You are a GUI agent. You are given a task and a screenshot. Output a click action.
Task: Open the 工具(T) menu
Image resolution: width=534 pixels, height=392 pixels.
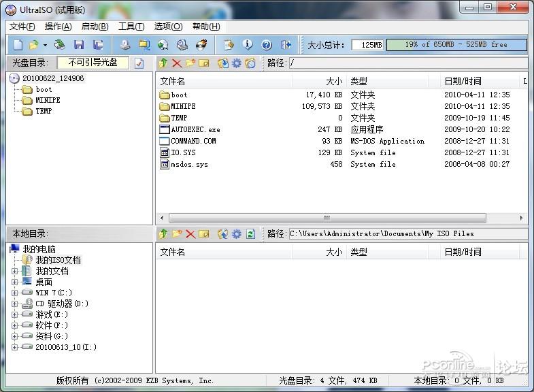[x=131, y=27]
